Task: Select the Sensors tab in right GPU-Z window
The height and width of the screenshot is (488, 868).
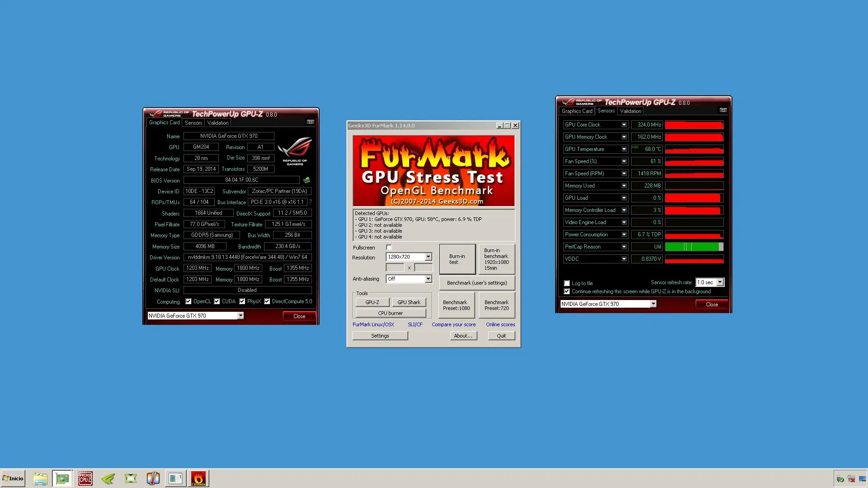Action: 606,111
